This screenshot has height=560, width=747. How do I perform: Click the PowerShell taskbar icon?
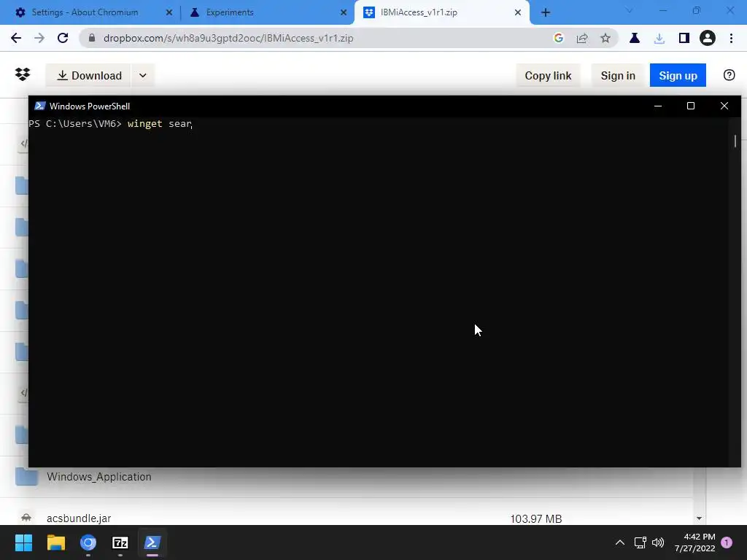(x=152, y=542)
